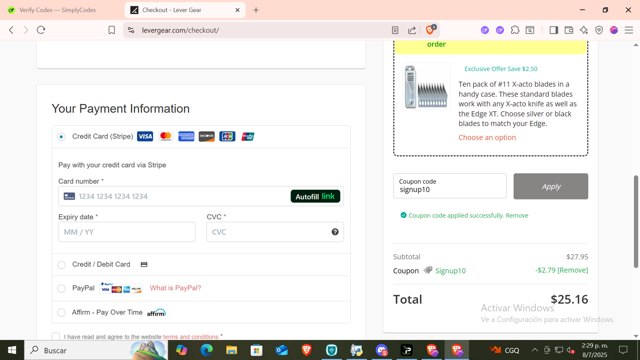Viewport: 640px width, 360px height.
Task: Click the Autofill link button
Action: coord(315,196)
